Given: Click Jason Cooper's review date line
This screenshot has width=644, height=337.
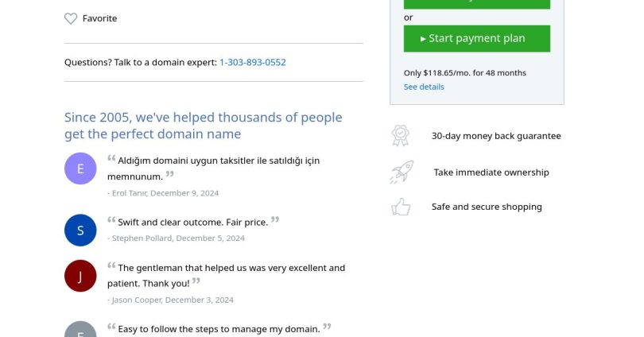Looking at the screenshot, I should [x=170, y=300].
